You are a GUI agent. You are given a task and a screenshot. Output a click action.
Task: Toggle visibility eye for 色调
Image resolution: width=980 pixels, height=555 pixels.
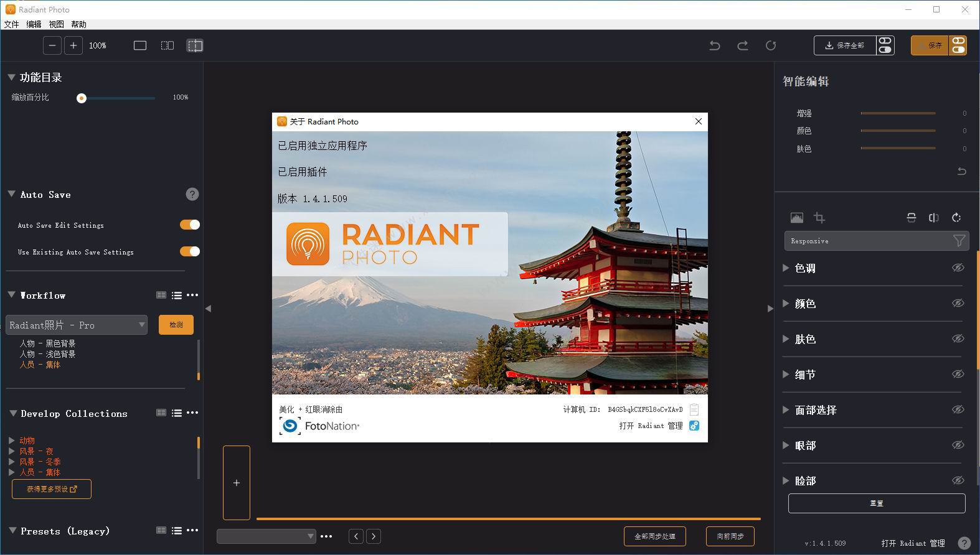[958, 268]
